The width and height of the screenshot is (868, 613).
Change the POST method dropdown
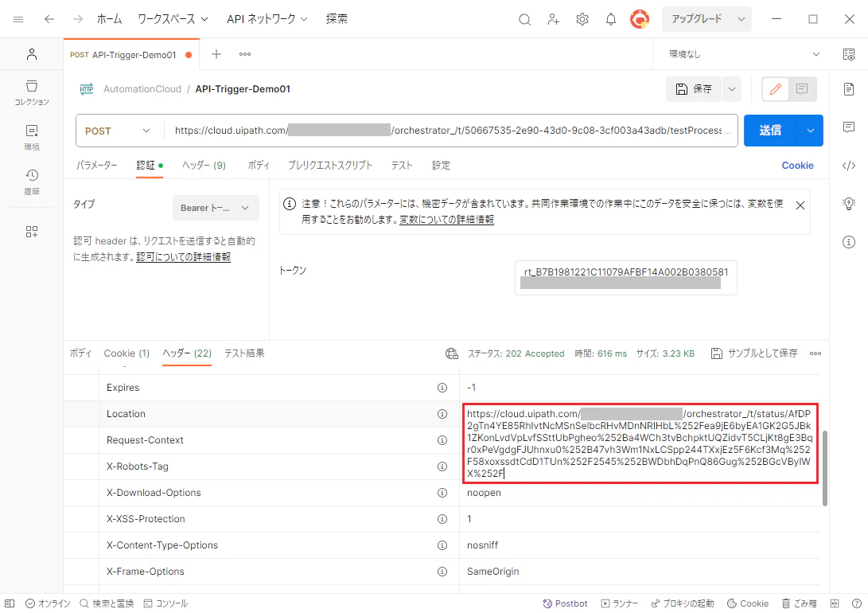[118, 131]
